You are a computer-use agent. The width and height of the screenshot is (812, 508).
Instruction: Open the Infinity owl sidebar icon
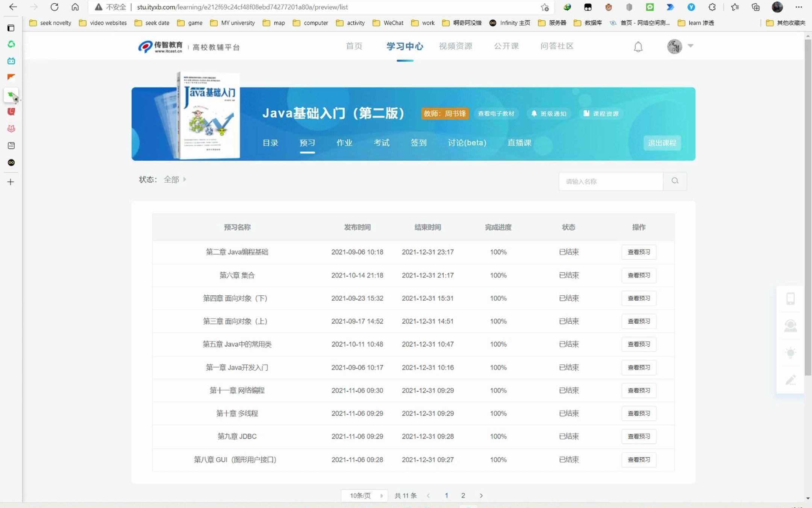[11, 163]
